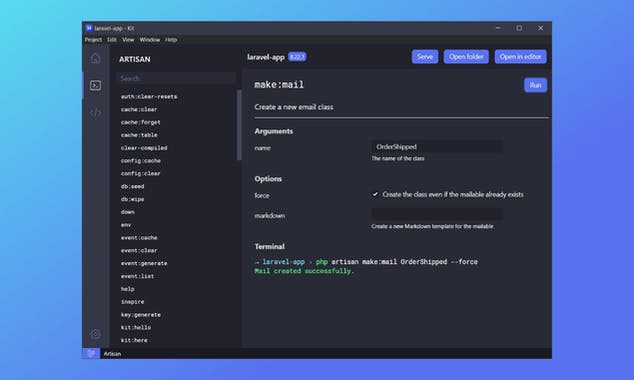This screenshot has width=634, height=380.
Task: Select db:wipe command
Action: click(132, 199)
